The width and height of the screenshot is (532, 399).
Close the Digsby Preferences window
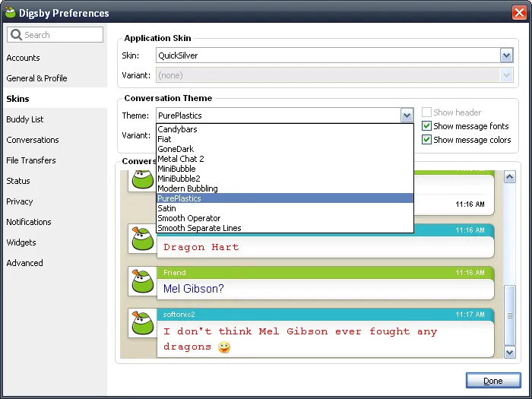point(519,13)
